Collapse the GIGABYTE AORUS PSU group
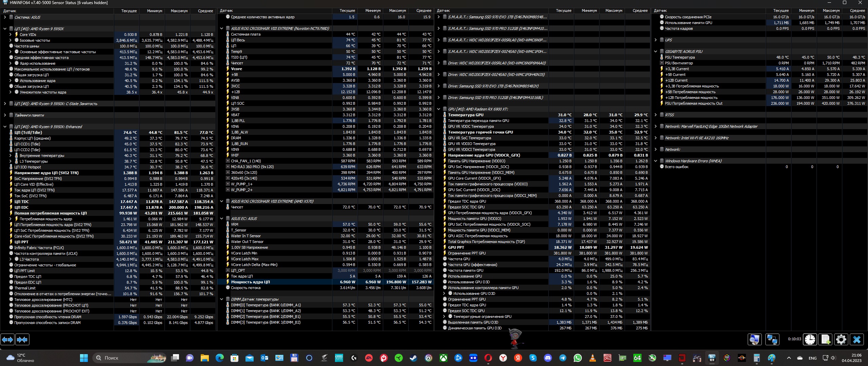This screenshot has height=366, width=868. pos(655,52)
